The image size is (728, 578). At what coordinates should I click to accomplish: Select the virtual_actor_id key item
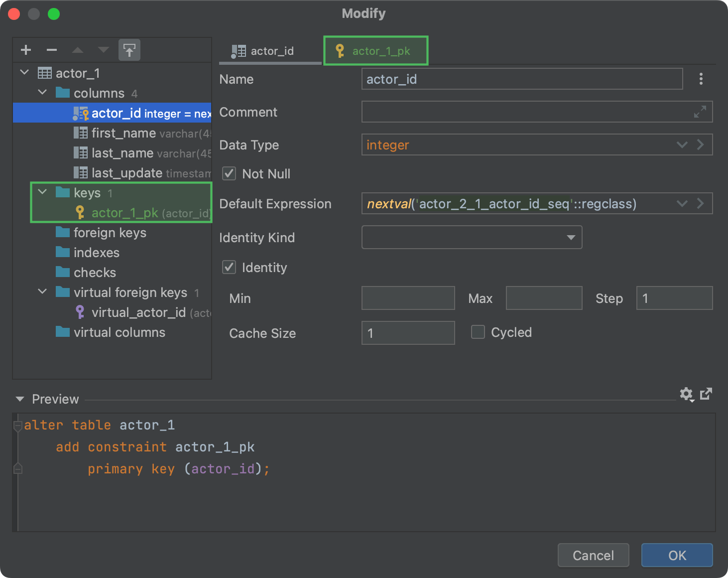[x=138, y=312]
